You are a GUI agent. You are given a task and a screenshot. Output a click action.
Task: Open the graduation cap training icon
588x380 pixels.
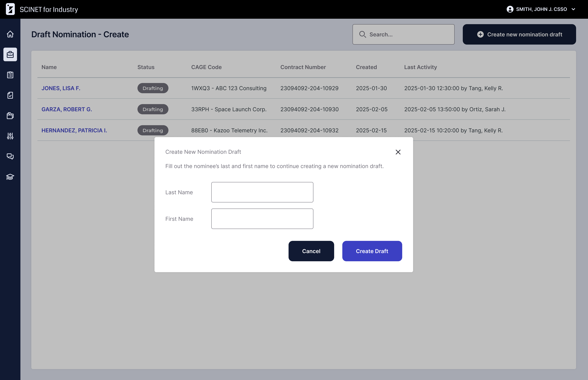(10, 177)
